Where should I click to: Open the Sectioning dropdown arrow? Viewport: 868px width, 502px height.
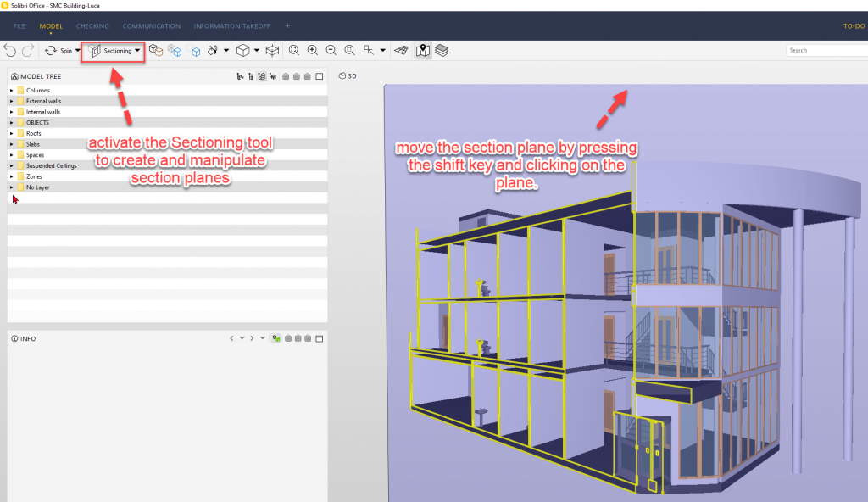click(x=137, y=50)
